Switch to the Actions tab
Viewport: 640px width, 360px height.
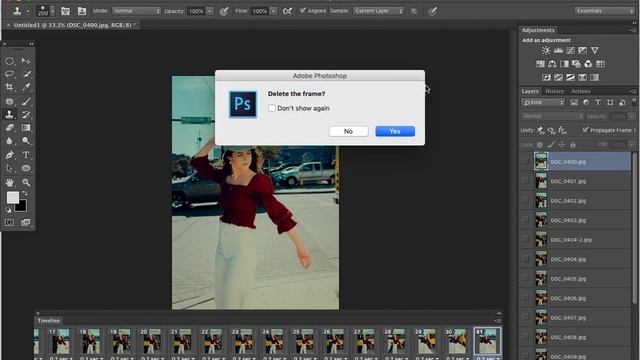pos(581,91)
